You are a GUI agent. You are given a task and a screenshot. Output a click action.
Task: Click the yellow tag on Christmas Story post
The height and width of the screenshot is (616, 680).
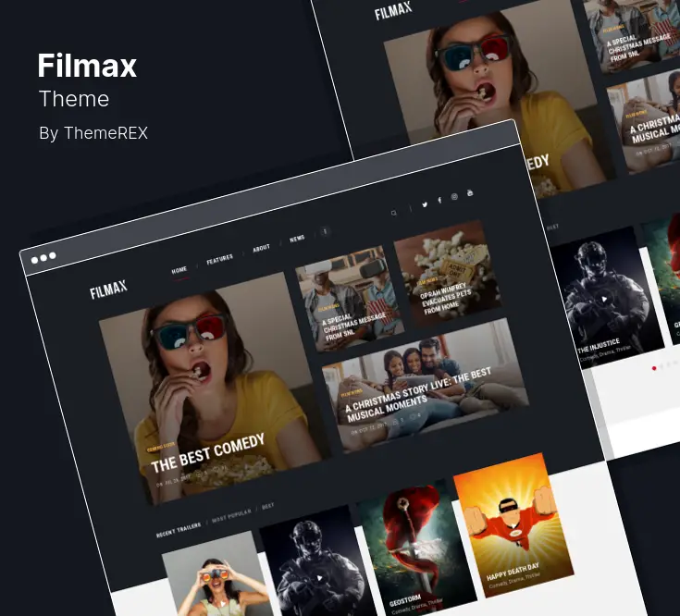352,393
